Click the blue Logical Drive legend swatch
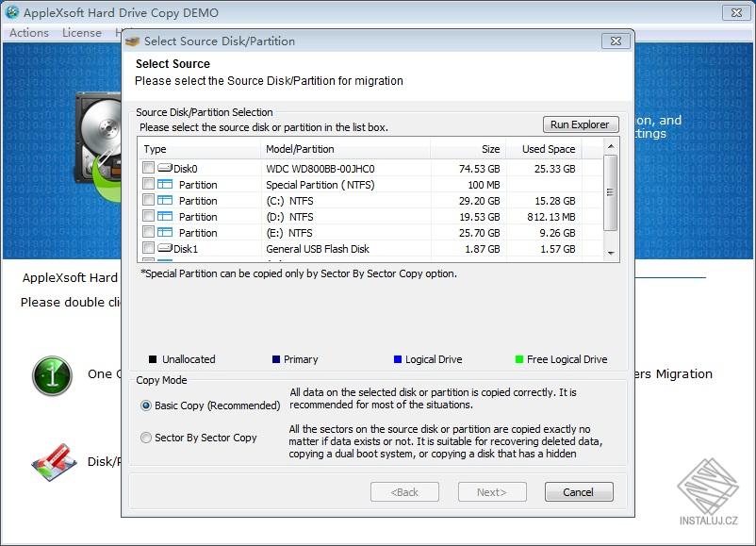 [396, 359]
